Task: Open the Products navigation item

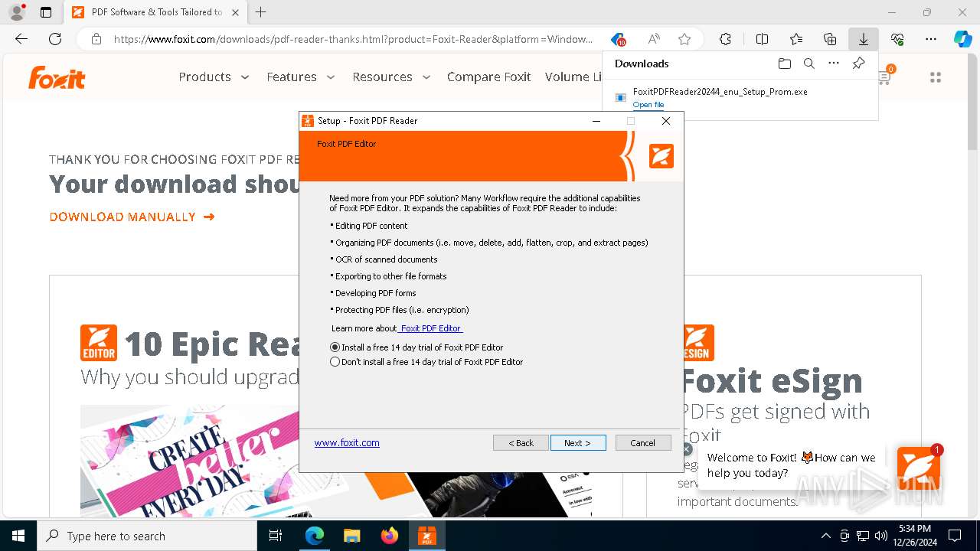Action: coord(204,77)
